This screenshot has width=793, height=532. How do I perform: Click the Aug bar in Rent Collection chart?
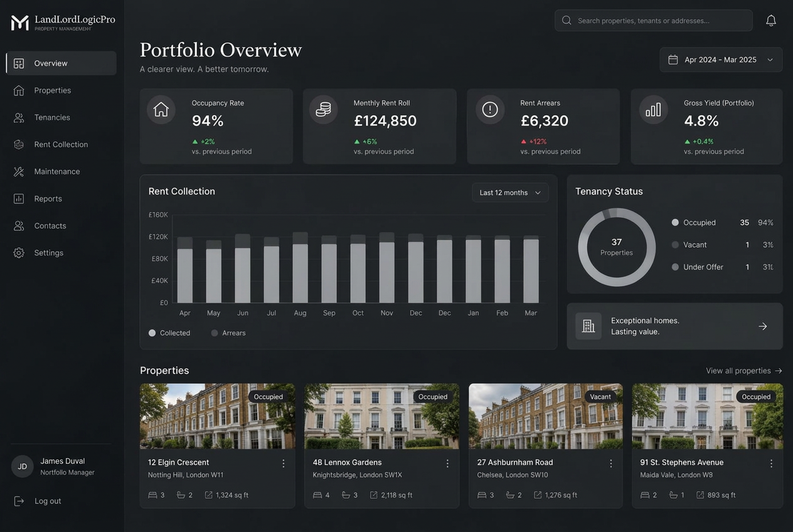coord(301,268)
